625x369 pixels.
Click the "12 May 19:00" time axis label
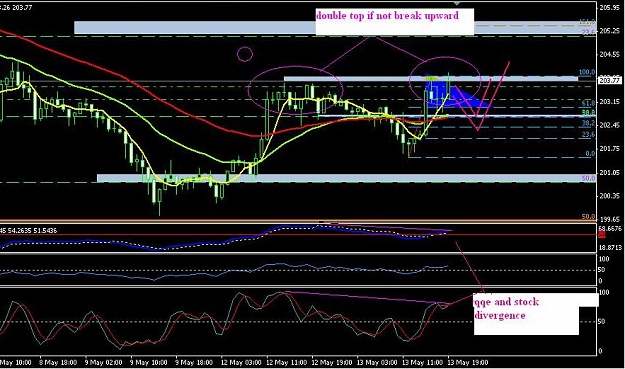click(x=332, y=363)
